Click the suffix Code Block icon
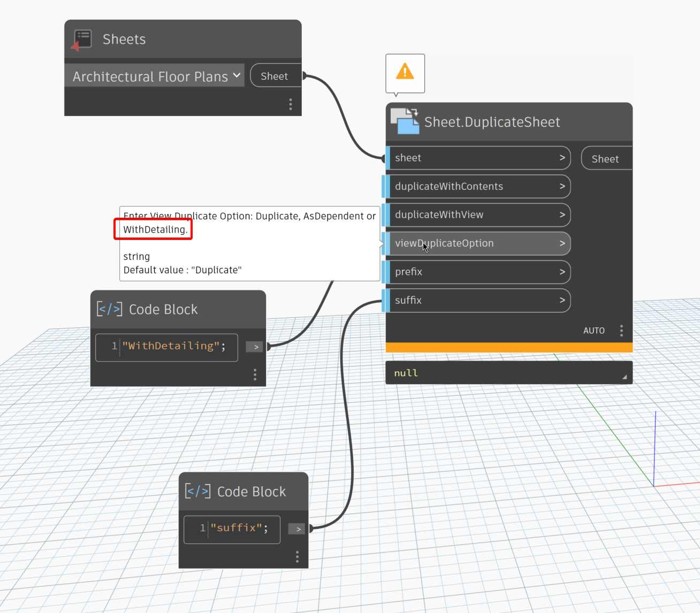700x613 pixels. click(198, 491)
